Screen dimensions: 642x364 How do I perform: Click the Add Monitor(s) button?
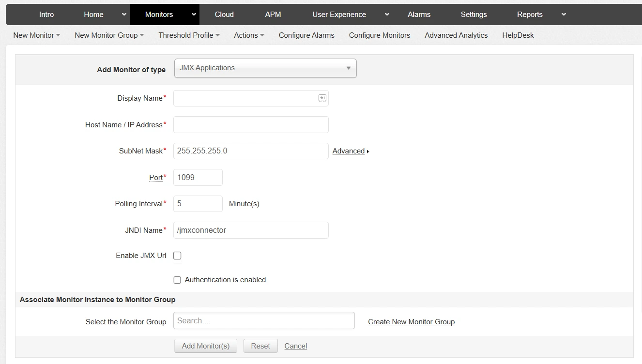click(205, 346)
